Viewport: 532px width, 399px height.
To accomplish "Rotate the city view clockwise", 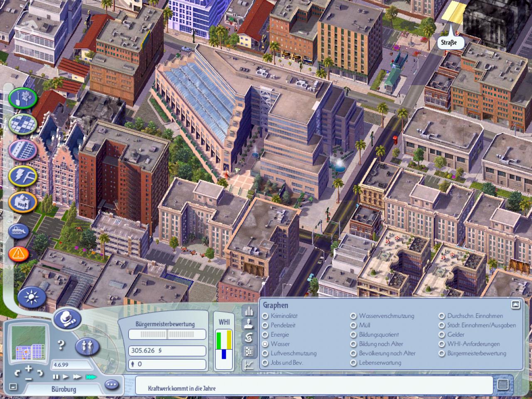I will [40, 372].
